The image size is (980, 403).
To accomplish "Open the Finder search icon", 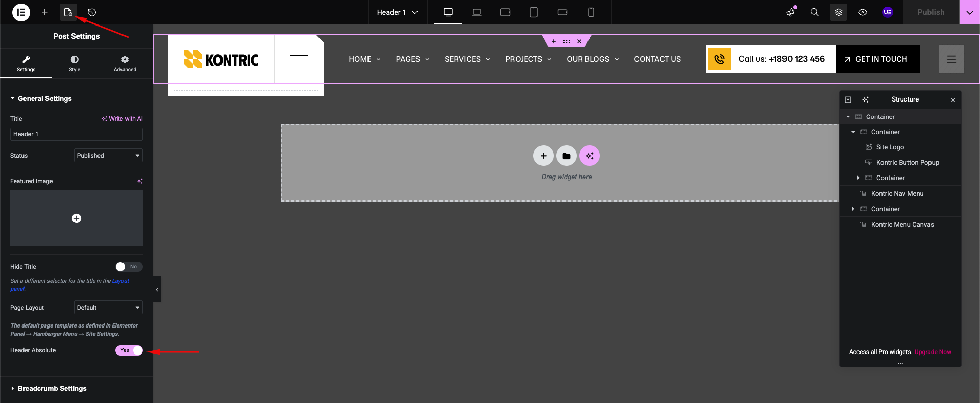I will (814, 12).
